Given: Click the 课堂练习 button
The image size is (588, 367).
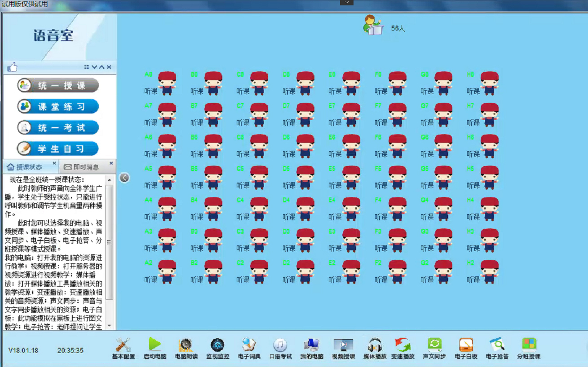Looking at the screenshot, I should coord(58,106).
